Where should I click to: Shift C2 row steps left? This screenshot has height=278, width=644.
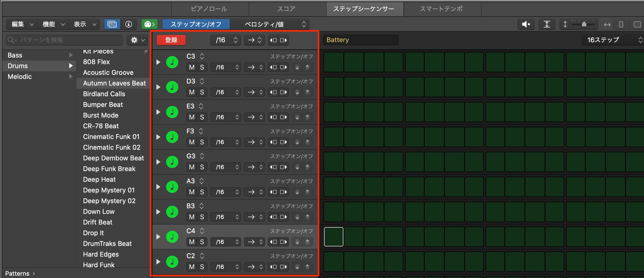273,267
